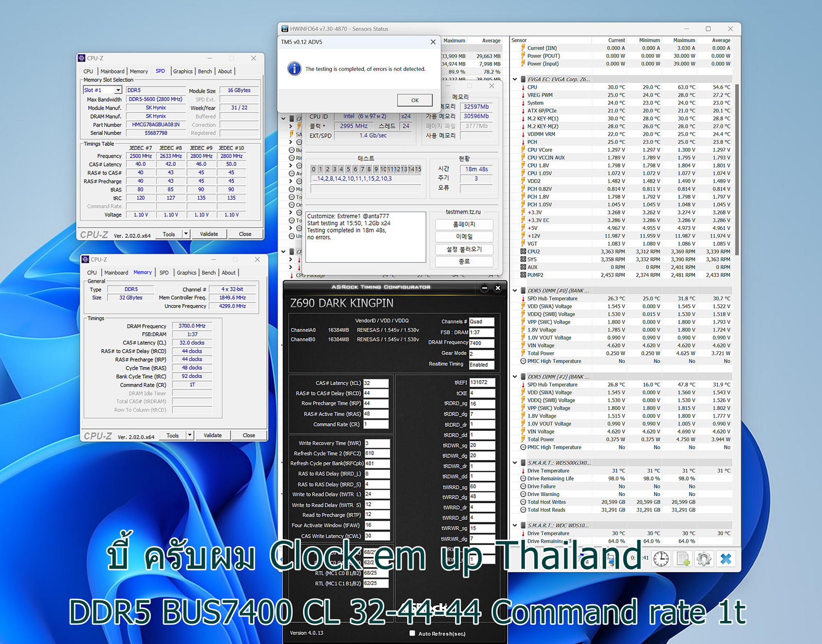Collapse the S.M.A.R.T. WDS500G3X0 group
This screenshot has width=822, height=644.
click(x=515, y=463)
